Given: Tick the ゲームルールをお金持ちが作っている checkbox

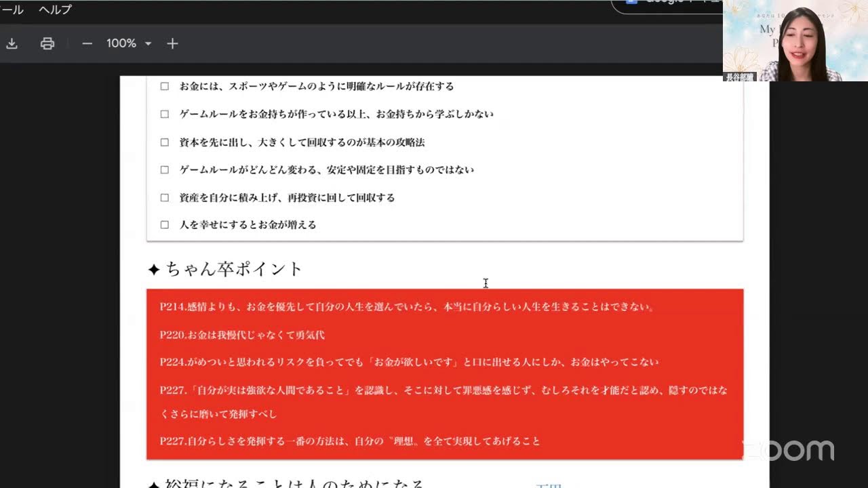Looking at the screenshot, I should point(164,114).
